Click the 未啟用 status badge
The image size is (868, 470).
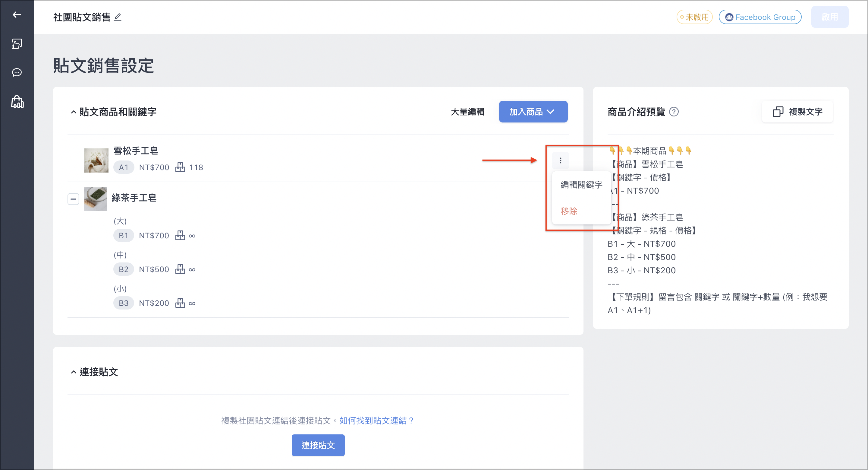point(694,17)
